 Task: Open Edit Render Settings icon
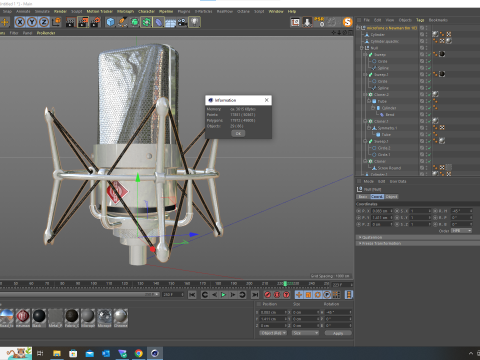tap(95, 22)
